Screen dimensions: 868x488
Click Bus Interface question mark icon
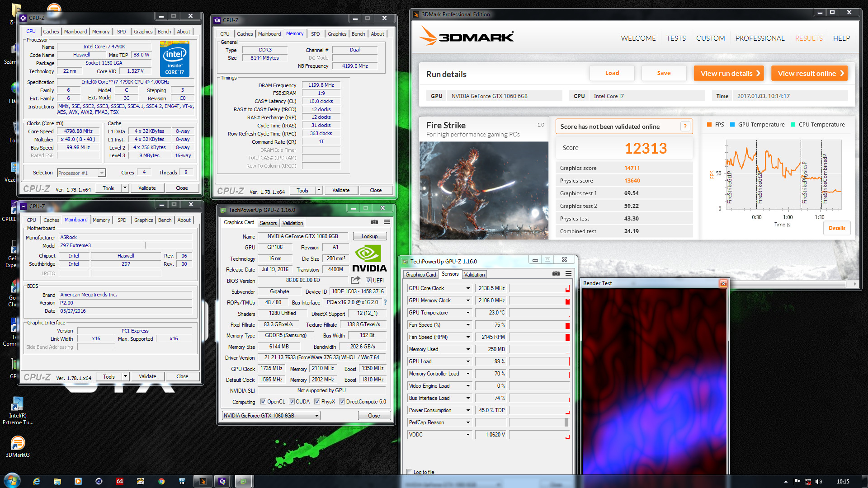385,302
